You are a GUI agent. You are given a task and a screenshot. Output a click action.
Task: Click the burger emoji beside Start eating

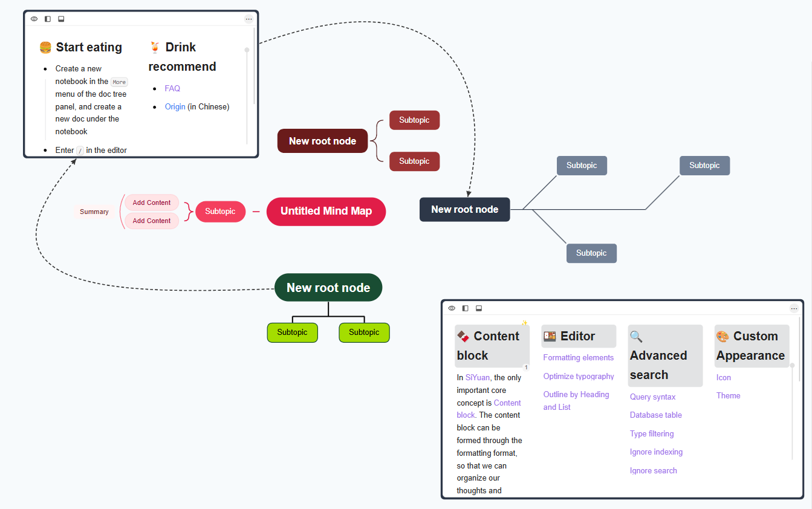(45, 48)
